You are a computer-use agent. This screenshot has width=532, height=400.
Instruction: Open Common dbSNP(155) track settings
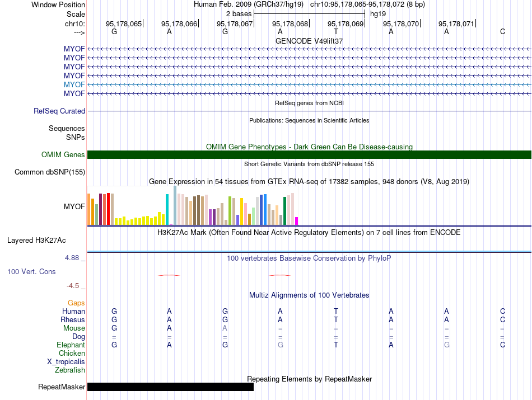click(50, 172)
